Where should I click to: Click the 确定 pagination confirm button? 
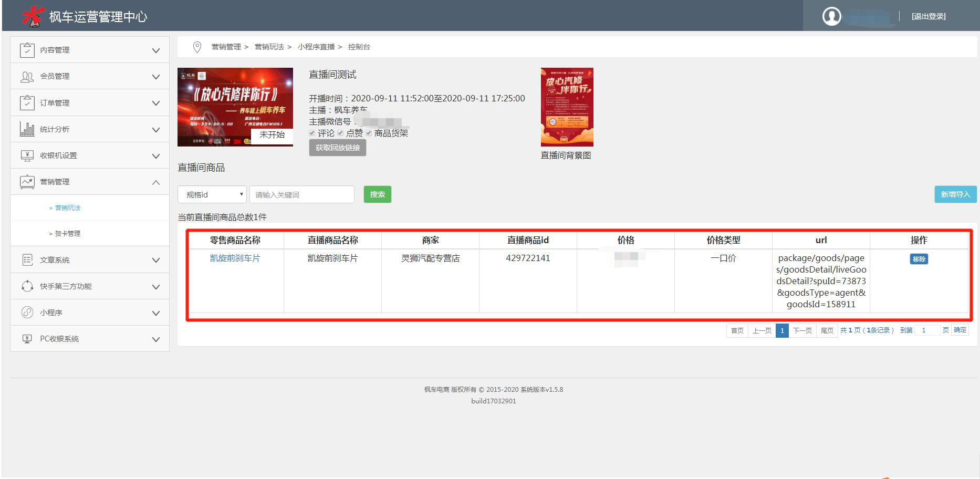coord(960,330)
